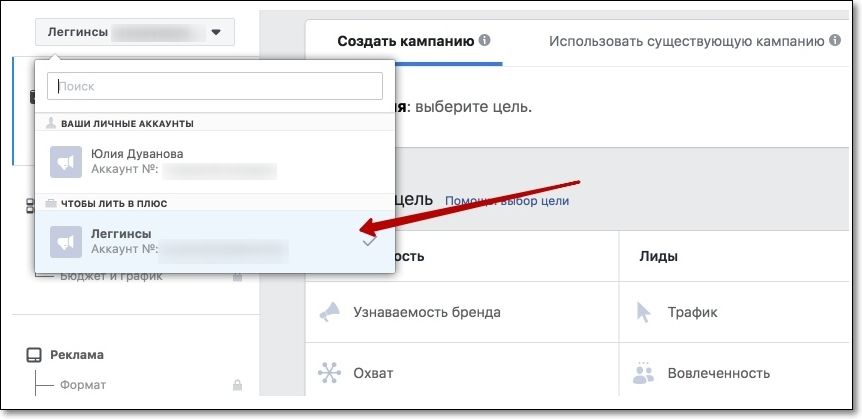The width and height of the screenshot is (862, 419).
Task: Click the people icon for Вовлеченность
Action: pyautogui.click(x=643, y=373)
